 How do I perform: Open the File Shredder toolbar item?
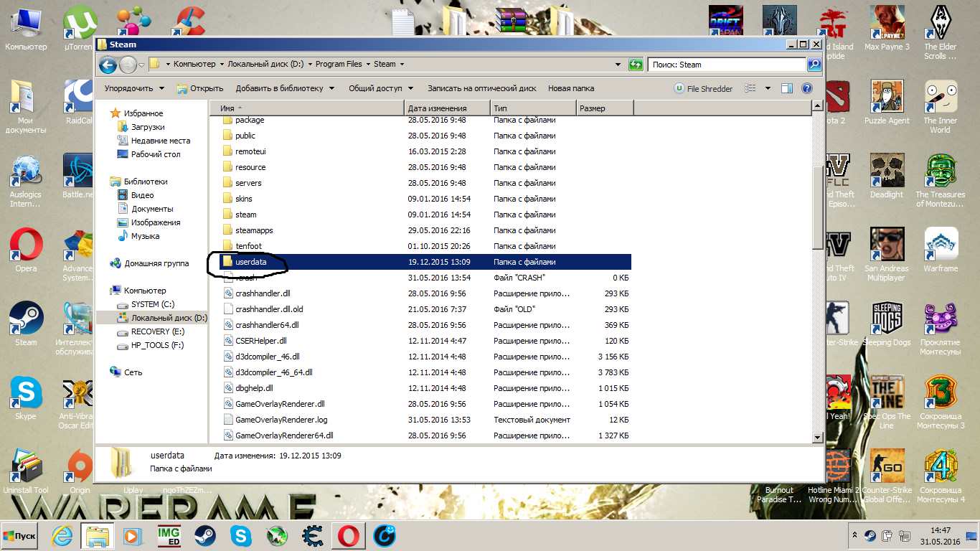[x=703, y=89]
